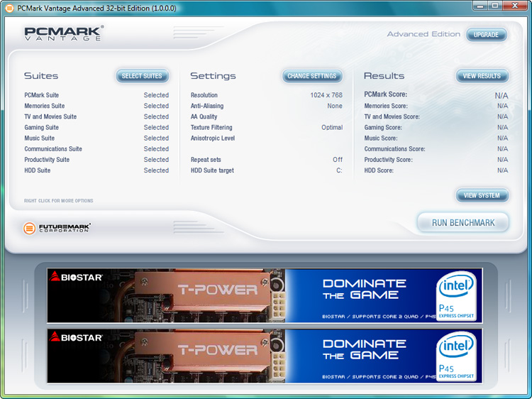Click the PCMark Vantage title bar icon
This screenshot has width=532, height=399.
point(9,8)
